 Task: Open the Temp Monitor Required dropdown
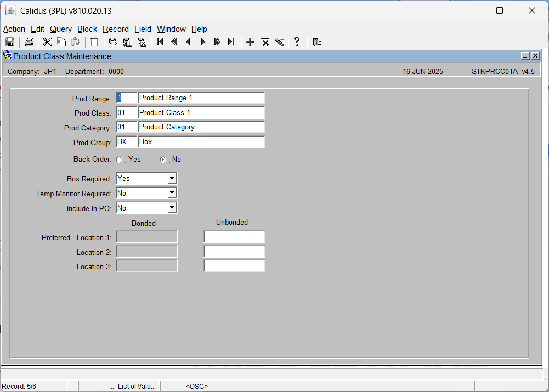coord(172,193)
